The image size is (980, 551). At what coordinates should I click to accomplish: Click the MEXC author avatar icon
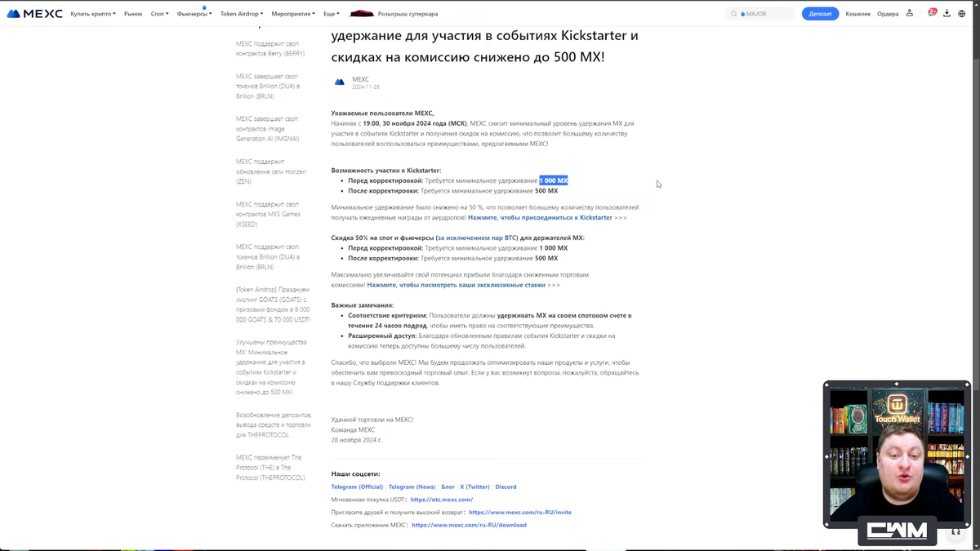(340, 82)
